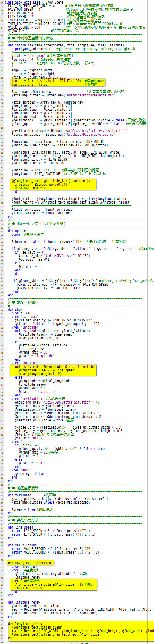Click the 'bottom = Graphics.height' line

pos(33,74)
